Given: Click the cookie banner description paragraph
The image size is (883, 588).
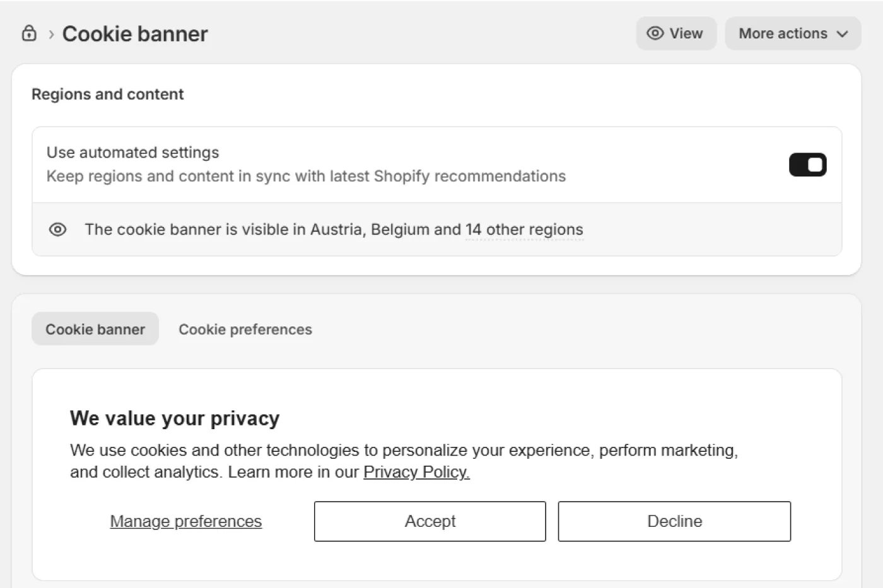Looking at the screenshot, I should coord(404,451).
